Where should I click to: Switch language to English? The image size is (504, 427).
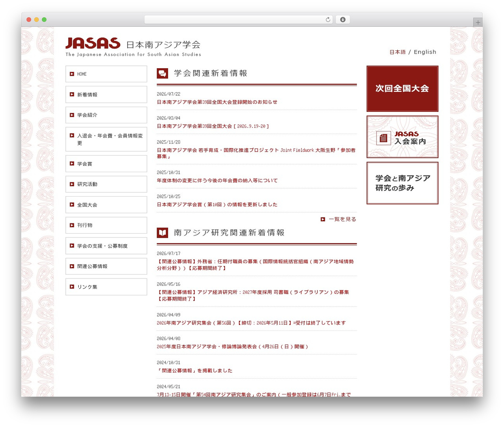click(x=425, y=52)
